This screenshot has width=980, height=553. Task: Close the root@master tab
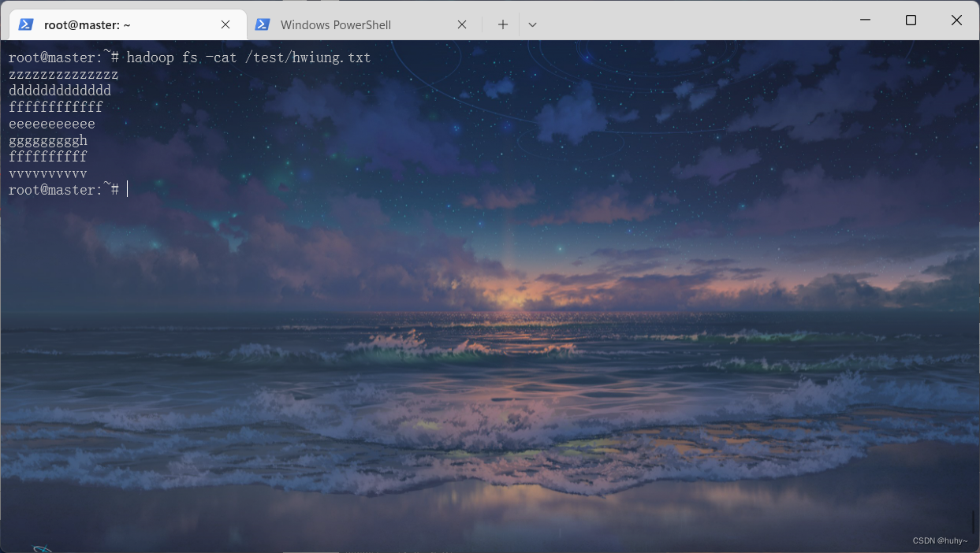[x=225, y=24]
